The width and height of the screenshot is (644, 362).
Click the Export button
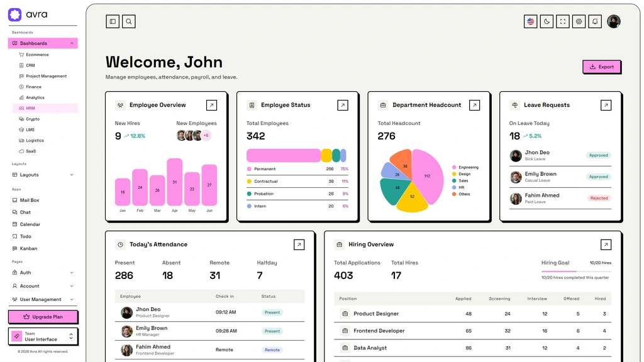point(602,67)
